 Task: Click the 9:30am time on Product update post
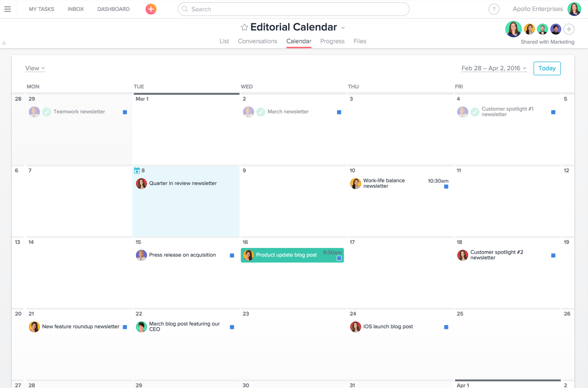(332, 253)
